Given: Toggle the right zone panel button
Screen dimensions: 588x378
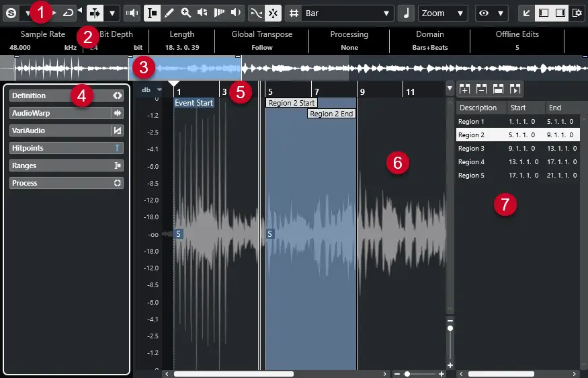Looking at the screenshot, I should (560, 13).
